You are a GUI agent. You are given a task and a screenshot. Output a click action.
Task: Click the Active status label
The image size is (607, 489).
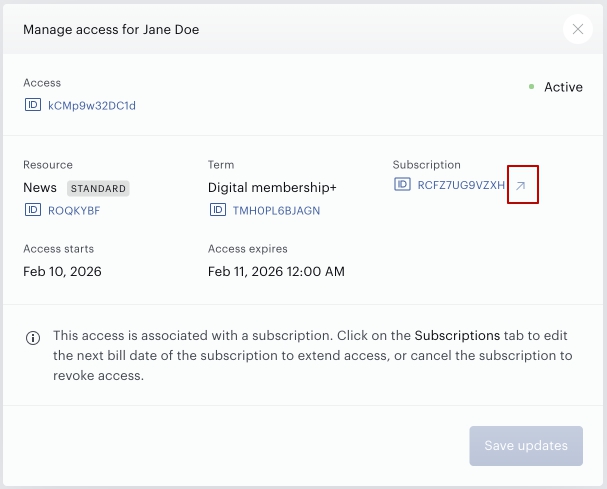click(x=563, y=87)
